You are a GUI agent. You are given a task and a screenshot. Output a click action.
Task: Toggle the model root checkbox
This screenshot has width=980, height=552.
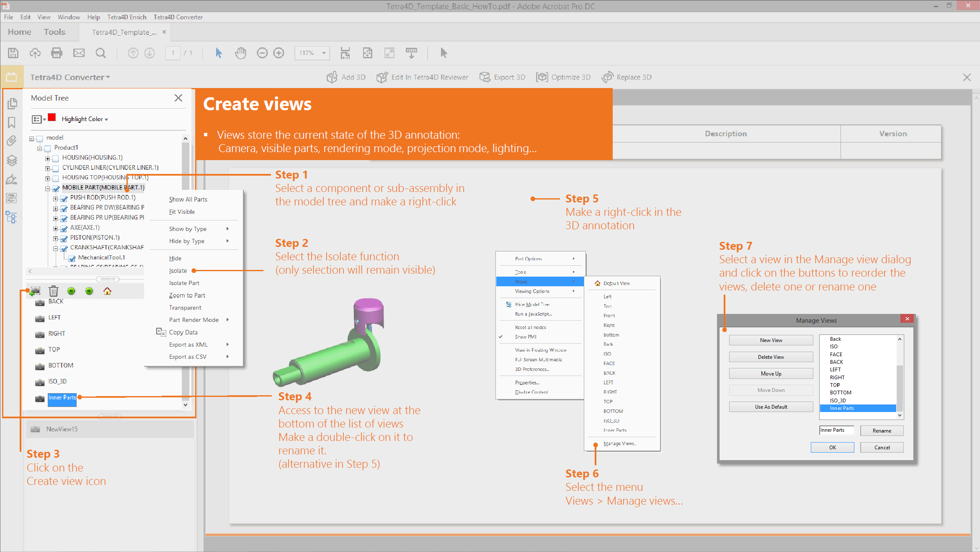pos(40,138)
